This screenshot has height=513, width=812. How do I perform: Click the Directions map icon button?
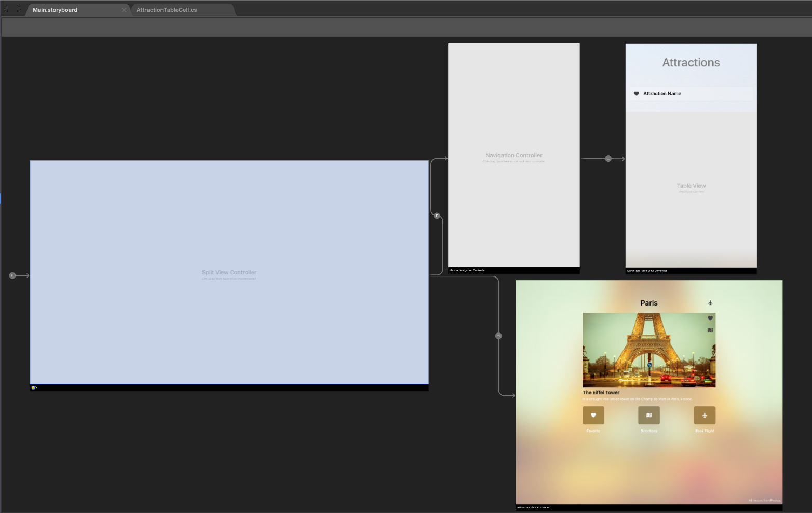(x=648, y=415)
